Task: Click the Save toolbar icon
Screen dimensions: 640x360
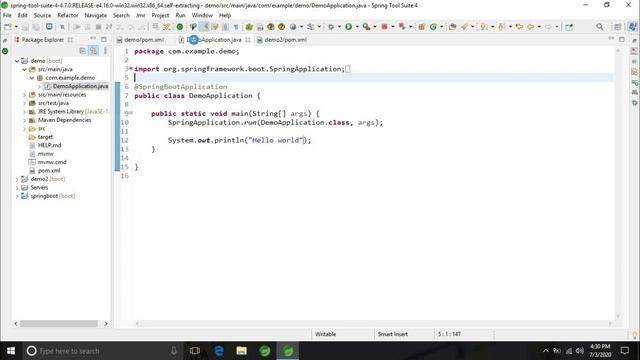Action: [x=25, y=27]
